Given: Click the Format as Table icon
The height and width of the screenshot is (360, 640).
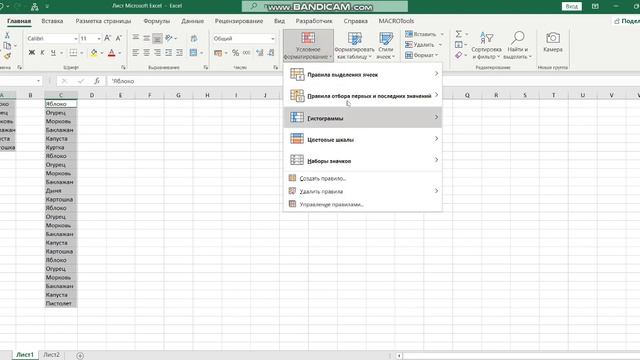Looking at the screenshot, I should pos(354,45).
